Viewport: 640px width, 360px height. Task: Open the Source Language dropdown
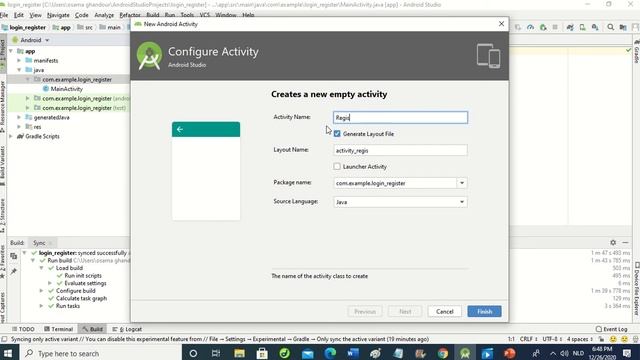tap(462, 202)
